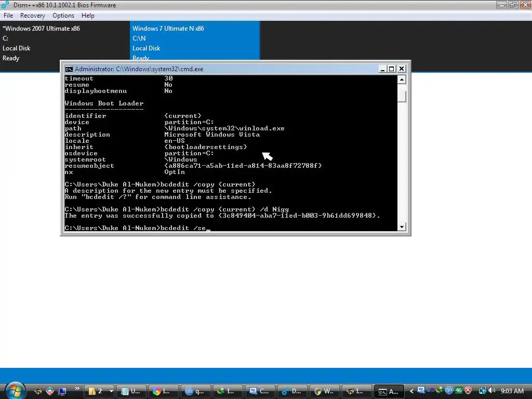Switch to the qBittorrent 'q...' taskbar button
The width and height of the screenshot is (532, 399).
coord(195,391)
